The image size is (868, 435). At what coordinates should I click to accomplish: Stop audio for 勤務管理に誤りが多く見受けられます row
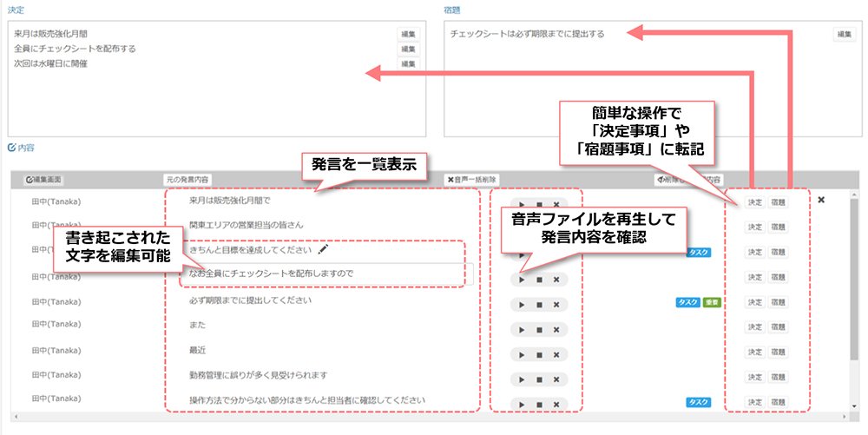point(539,379)
